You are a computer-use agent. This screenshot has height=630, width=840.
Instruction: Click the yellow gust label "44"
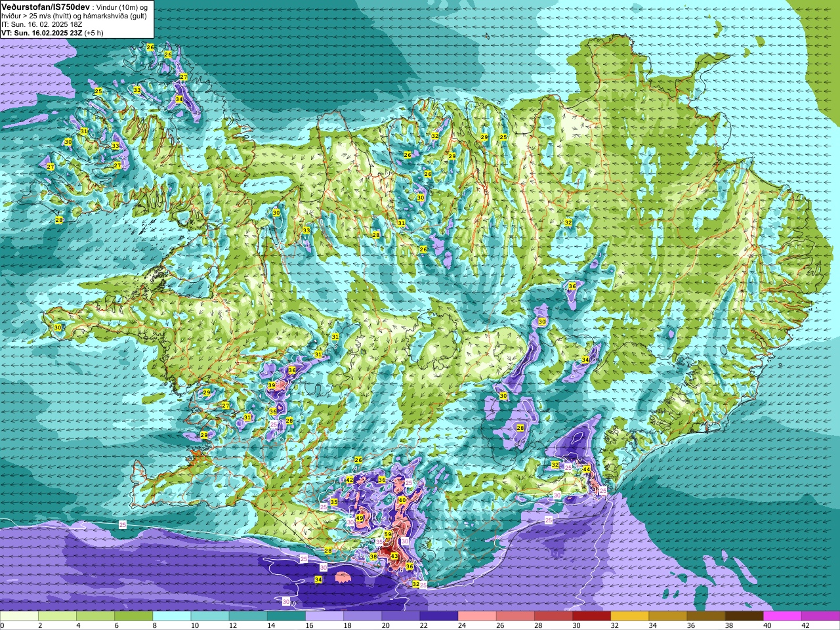pyautogui.click(x=587, y=469)
